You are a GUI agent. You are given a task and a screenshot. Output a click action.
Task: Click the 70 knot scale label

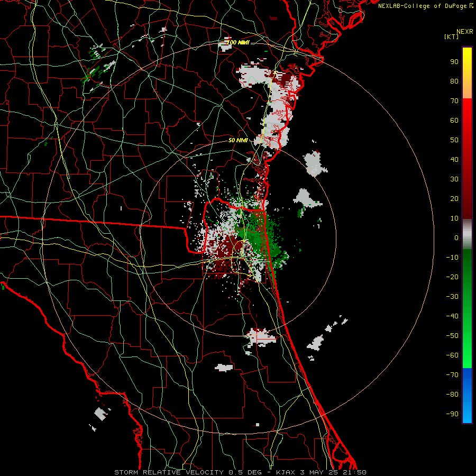[x=454, y=101]
